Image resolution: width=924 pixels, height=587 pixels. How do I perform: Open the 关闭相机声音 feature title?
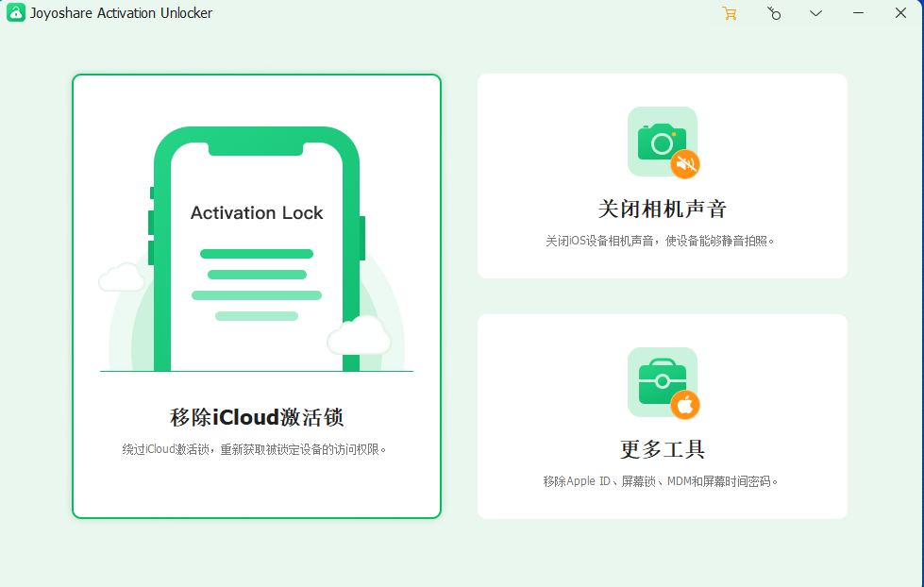click(663, 209)
